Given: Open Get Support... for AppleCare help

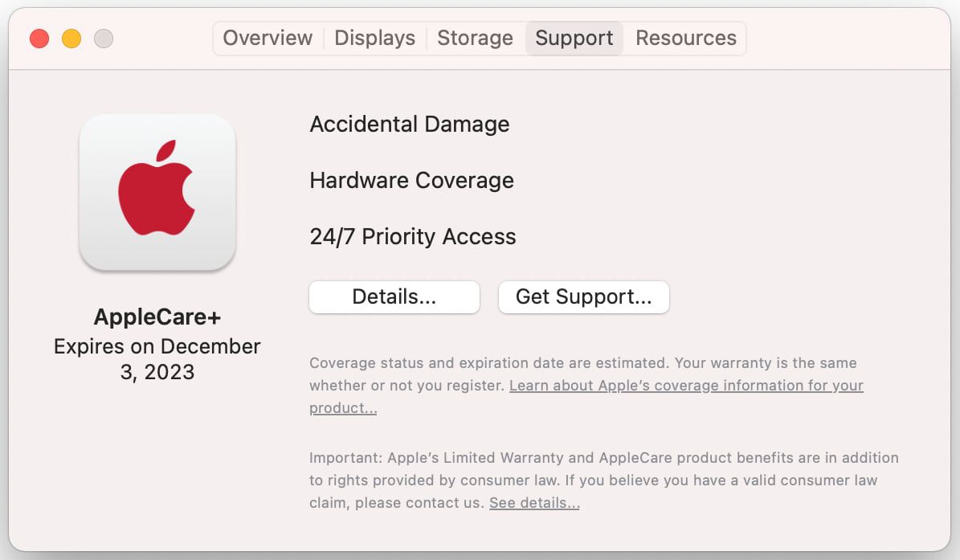Looking at the screenshot, I should (584, 296).
